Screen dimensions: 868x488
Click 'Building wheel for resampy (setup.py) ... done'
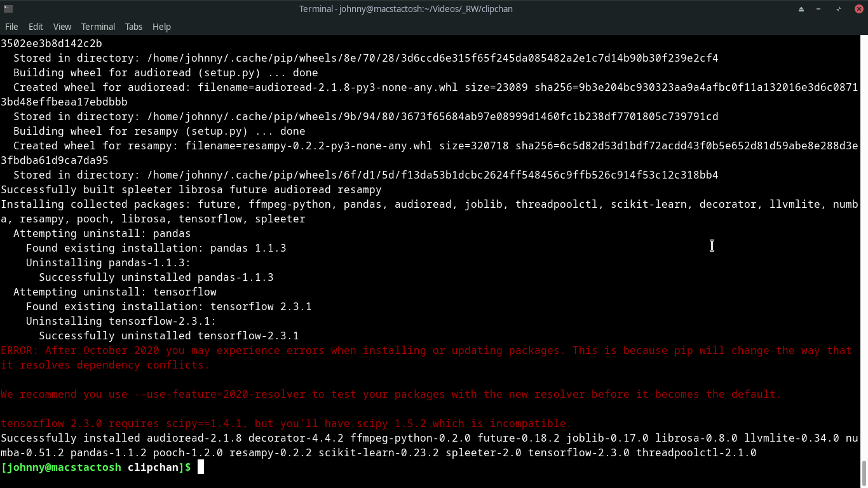[x=159, y=131]
